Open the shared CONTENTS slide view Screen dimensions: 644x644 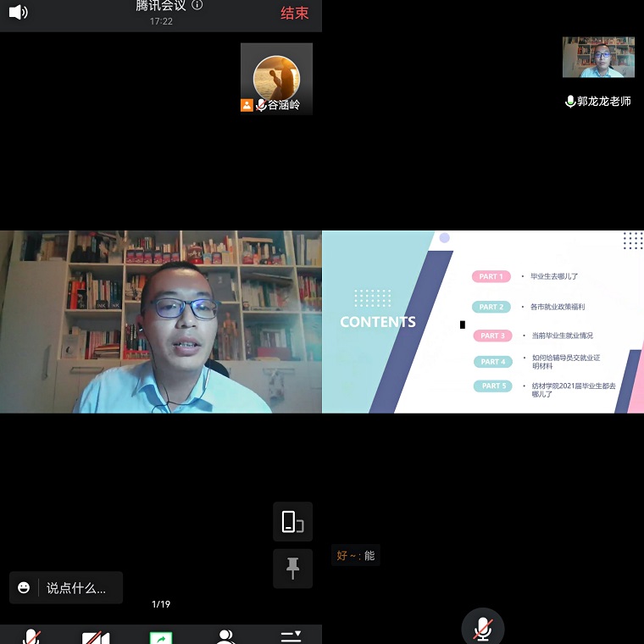pos(483,322)
